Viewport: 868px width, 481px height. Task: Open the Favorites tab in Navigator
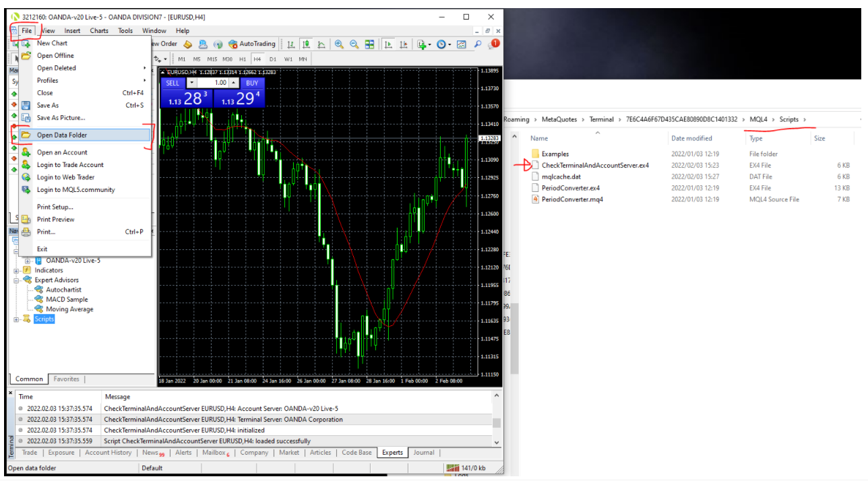(66, 379)
